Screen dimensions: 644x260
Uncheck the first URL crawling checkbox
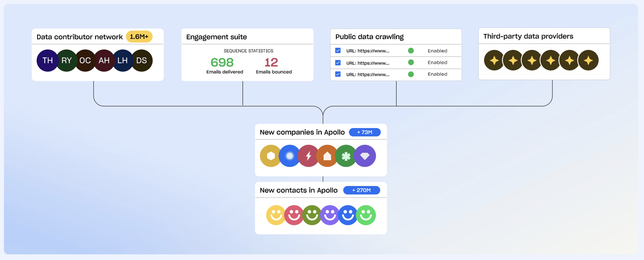[338, 50]
